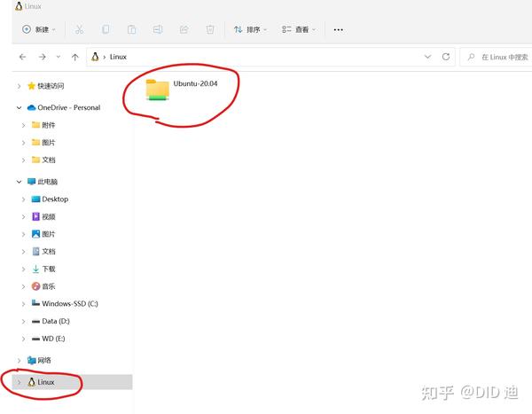
Task: Open the See more ellipsis menu
Action: pyautogui.click(x=339, y=30)
